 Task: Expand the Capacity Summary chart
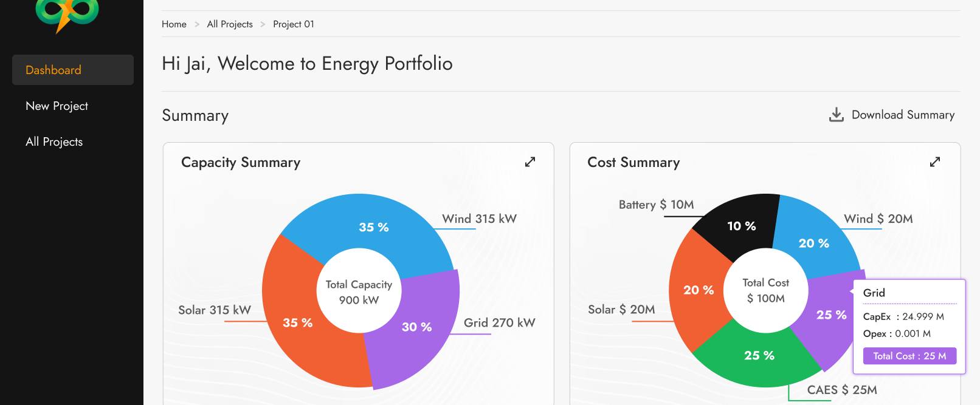click(530, 162)
